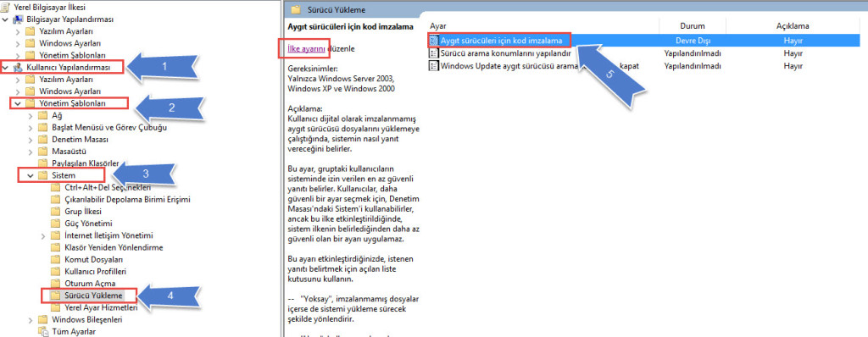Select the İnternet İletişim Yönetimi folder icon
This screenshot has width=868, height=337.
tap(55, 235)
